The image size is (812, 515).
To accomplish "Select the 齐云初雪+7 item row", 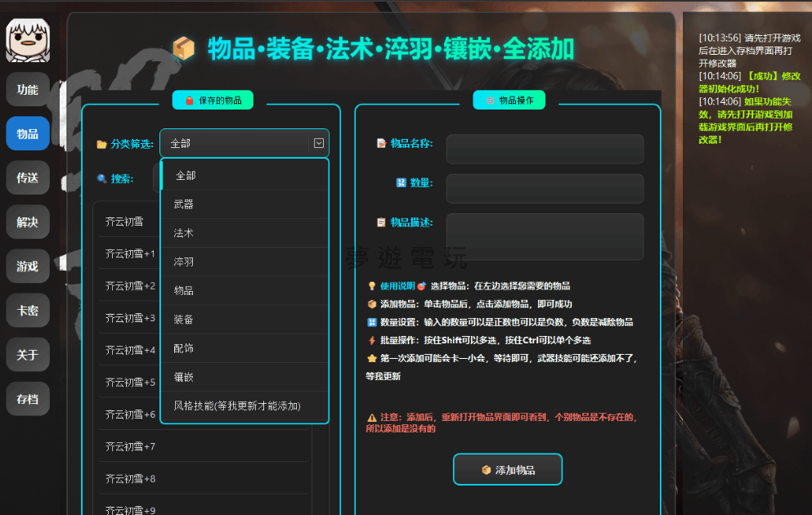I will 204,446.
